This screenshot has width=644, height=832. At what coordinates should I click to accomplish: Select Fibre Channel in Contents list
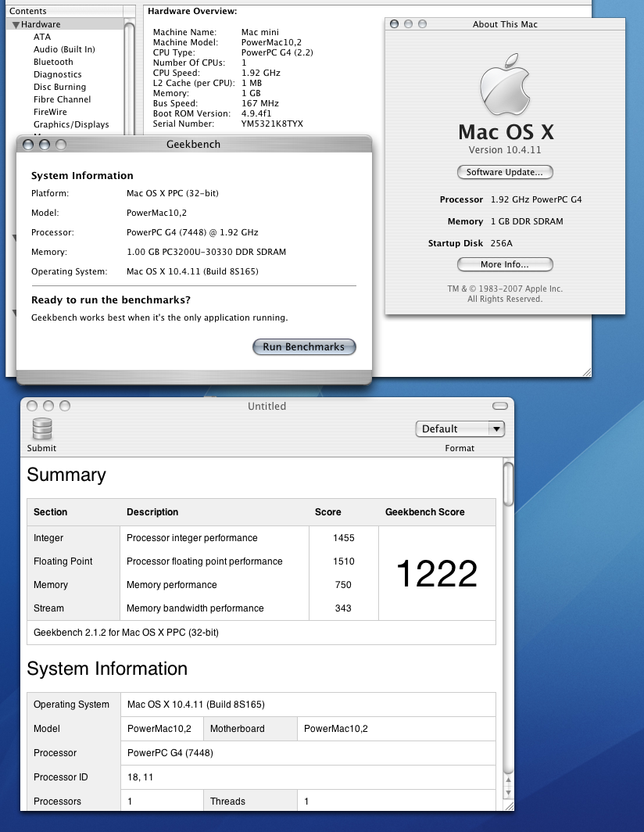click(62, 99)
